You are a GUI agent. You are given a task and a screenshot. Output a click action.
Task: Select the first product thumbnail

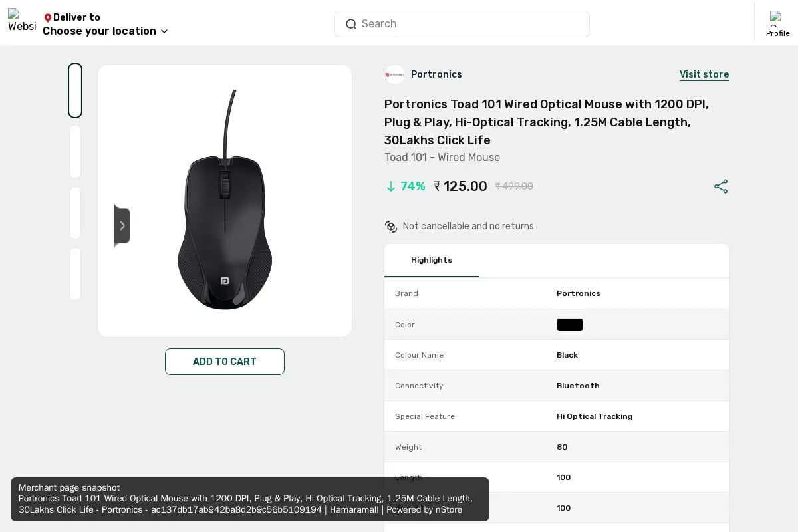75,90
